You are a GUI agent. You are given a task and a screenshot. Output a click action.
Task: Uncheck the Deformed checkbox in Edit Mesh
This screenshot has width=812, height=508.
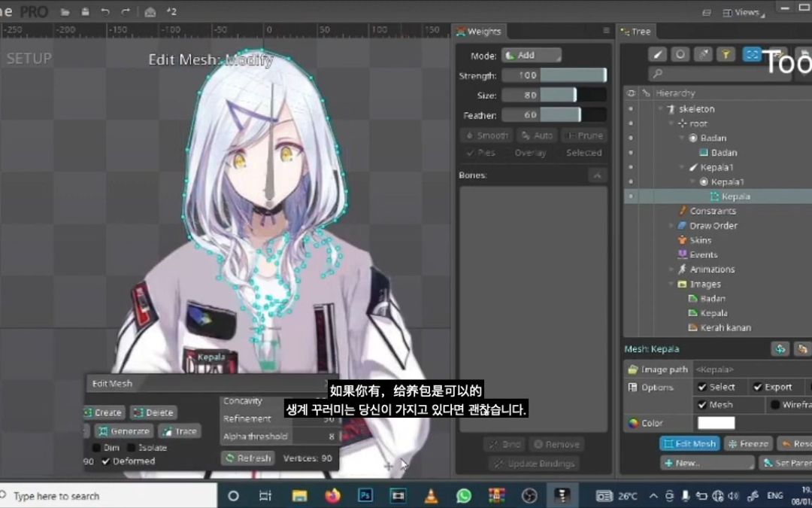(x=106, y=461)
